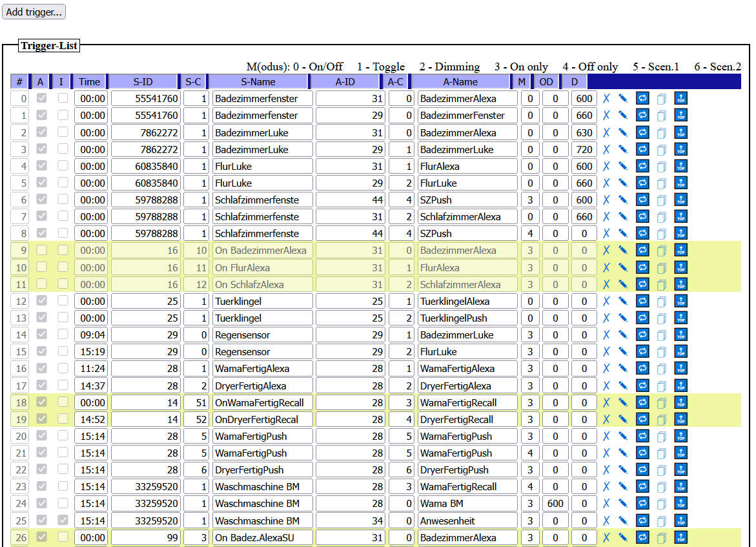Click the blue loop-arrows icon in row 10
The image size is (756, 547).
tap(642, 267)
